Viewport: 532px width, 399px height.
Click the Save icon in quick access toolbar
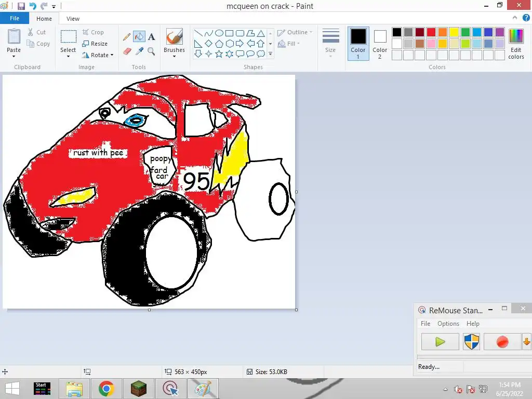tap(21, 6)
